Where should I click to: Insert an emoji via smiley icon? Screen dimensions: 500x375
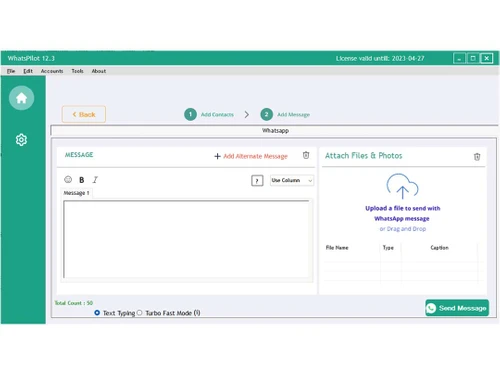pos(68,180)
